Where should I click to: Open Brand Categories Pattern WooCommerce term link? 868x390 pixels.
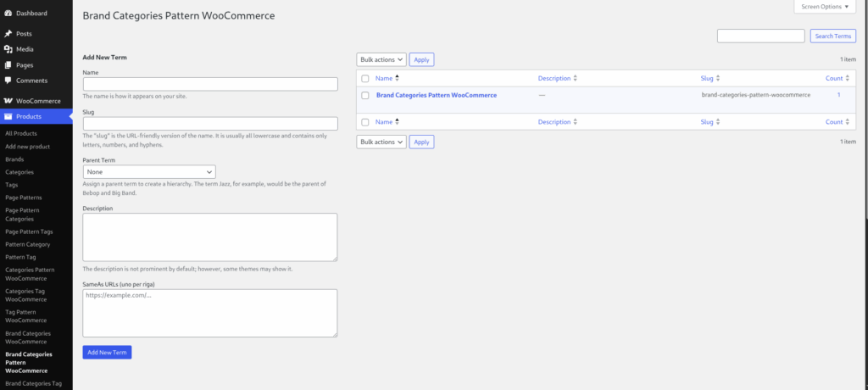coord(437,95)
